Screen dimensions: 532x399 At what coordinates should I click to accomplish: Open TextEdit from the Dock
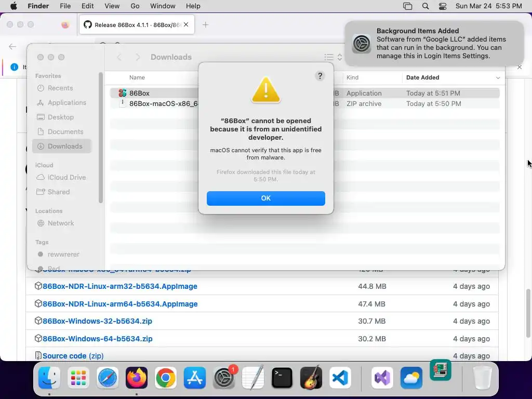(253, 378)
